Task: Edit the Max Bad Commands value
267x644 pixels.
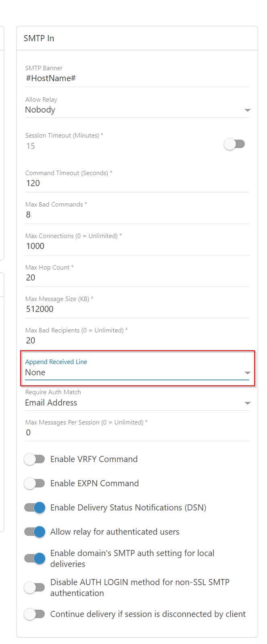Action: pos(137,215)
